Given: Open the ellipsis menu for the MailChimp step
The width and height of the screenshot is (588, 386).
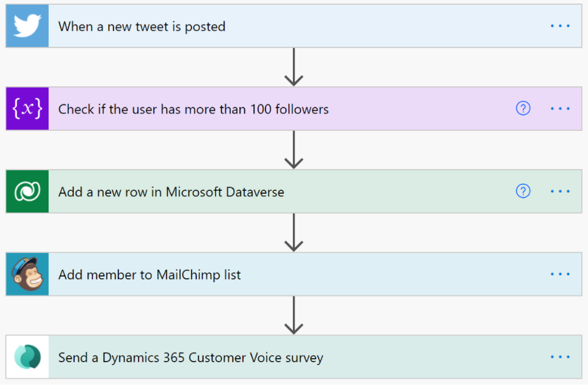Looking at the screenshot, I should pos(559,274).
